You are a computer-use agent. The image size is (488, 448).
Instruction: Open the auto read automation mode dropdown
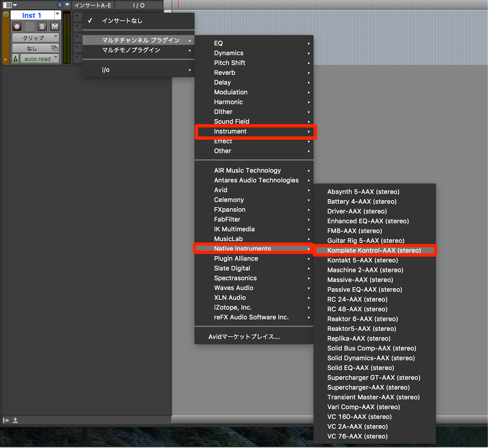[x=39, y=58]
